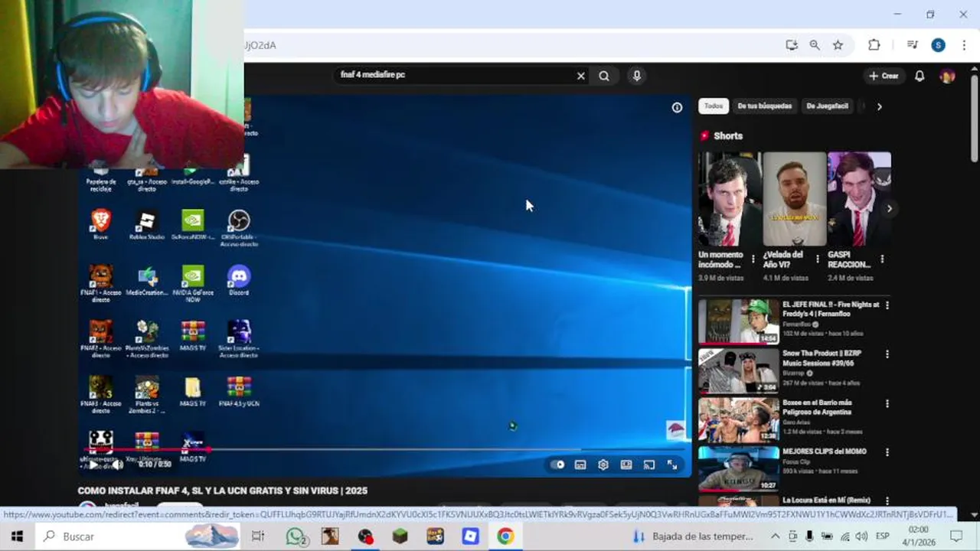Image resolution: width=980 pixels, height=551 pixels.
Task: Select the De Juegafacil chip
Action: point(827,106)
